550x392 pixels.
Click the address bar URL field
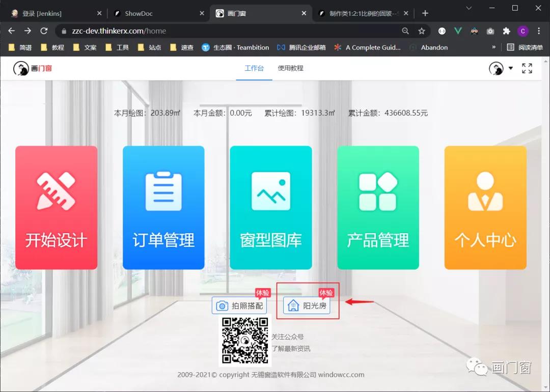point(229,31)
